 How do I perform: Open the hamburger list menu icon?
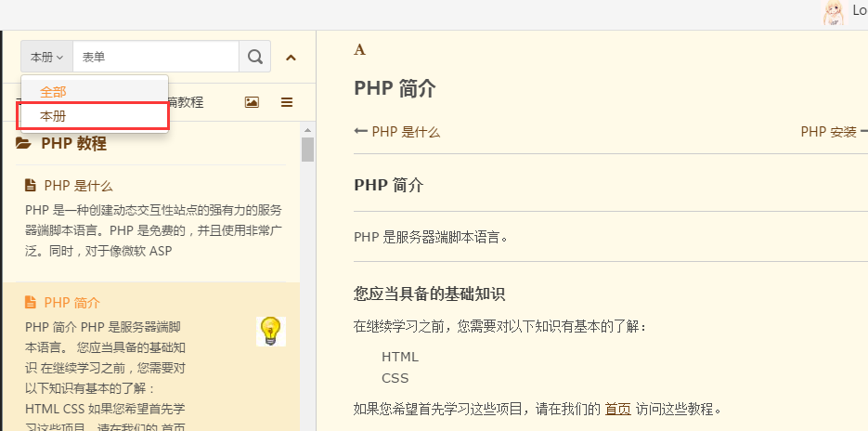click(287, 102)
